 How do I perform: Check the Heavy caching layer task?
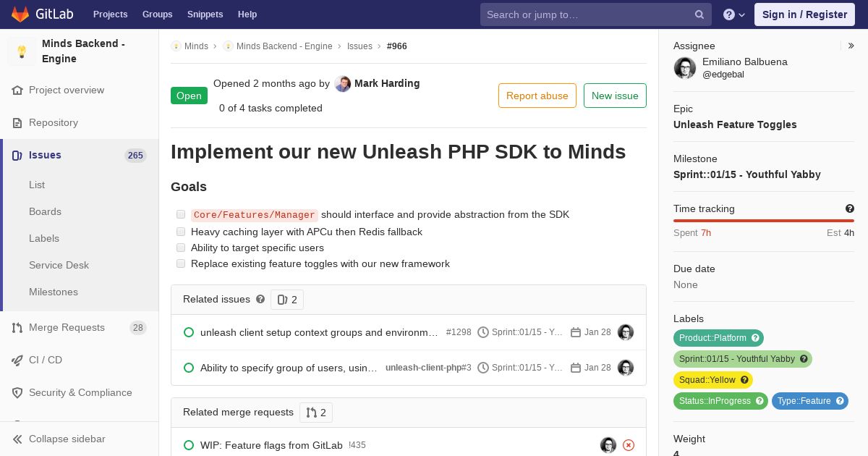181,232
